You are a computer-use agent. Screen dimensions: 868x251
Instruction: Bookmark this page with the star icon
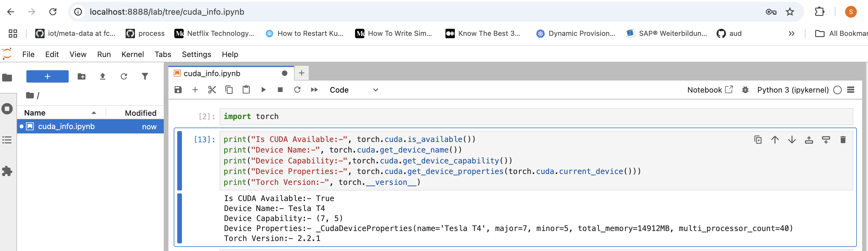790,12
